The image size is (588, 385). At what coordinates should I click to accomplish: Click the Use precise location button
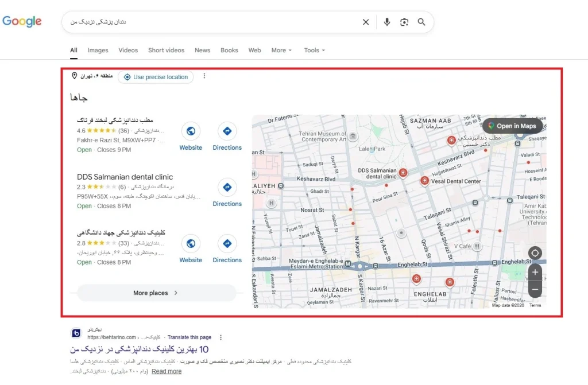tap(156, 77)
